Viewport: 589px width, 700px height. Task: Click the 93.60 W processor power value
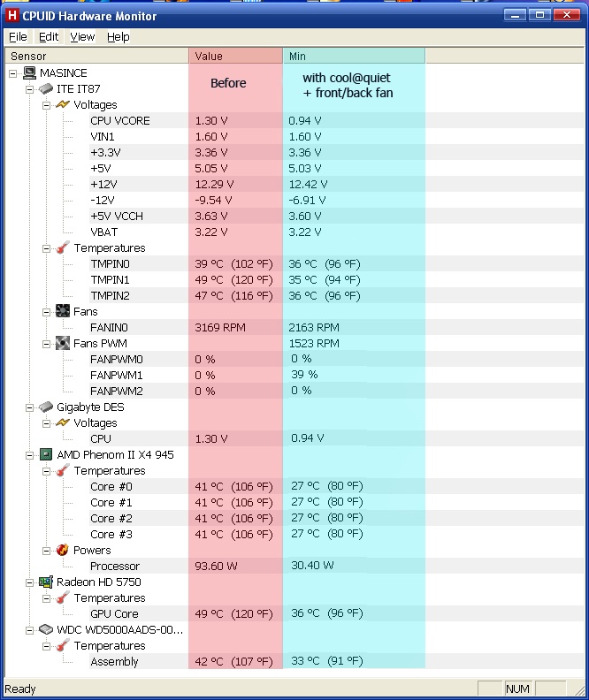click(x=216, y=566)
